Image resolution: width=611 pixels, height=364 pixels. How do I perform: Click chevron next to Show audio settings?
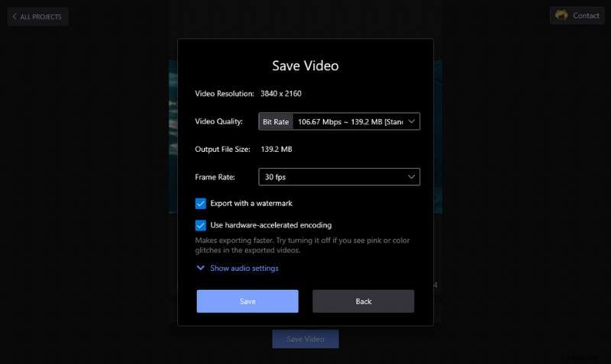click(200, 268)
